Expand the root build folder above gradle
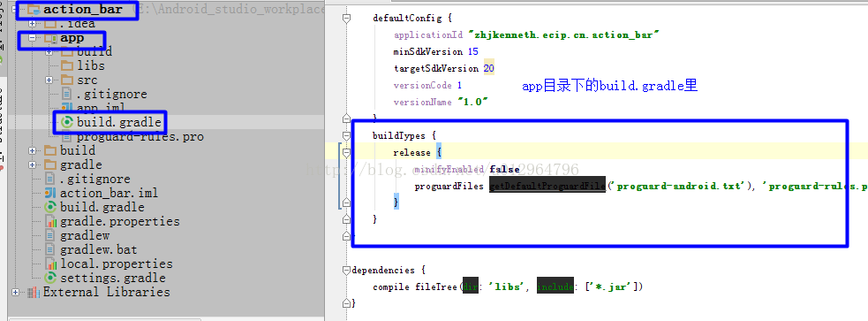868x321 pixels. 32,151
